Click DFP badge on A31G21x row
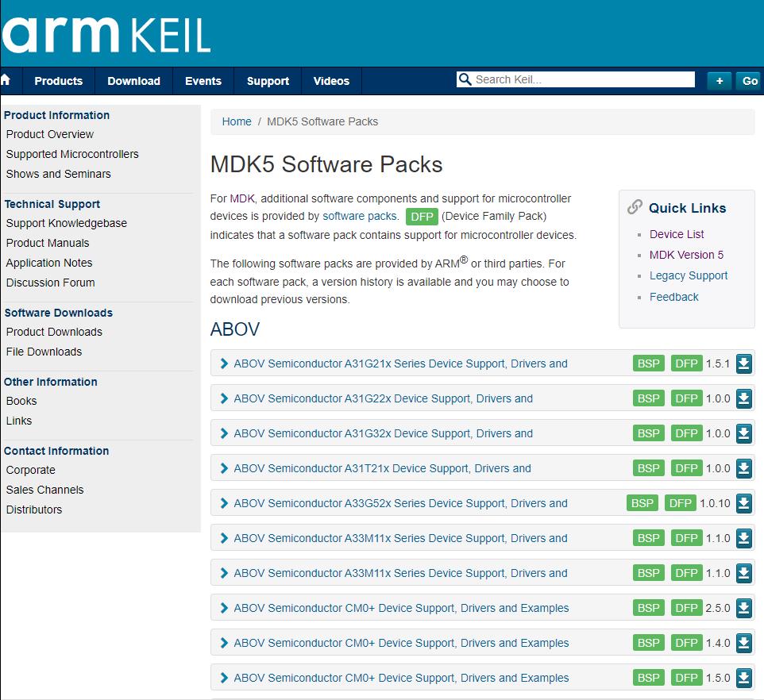764x700 pixels. (x=686, y=363)
